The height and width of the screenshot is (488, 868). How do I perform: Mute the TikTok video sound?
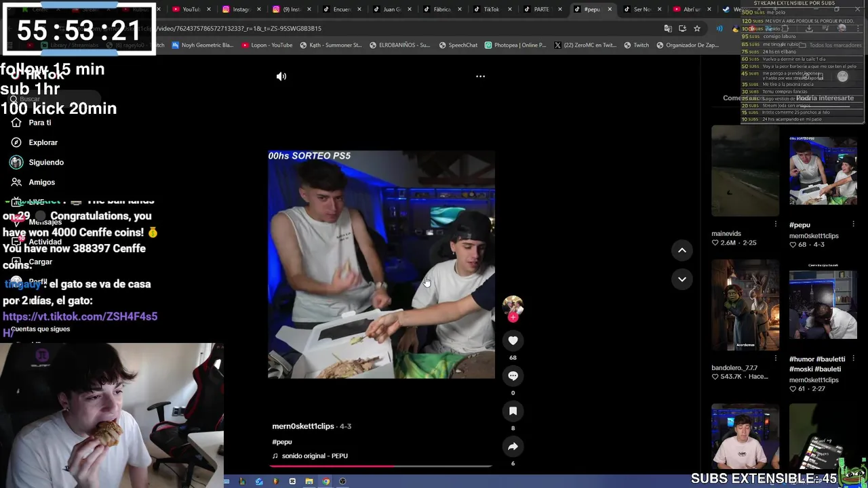281,77
